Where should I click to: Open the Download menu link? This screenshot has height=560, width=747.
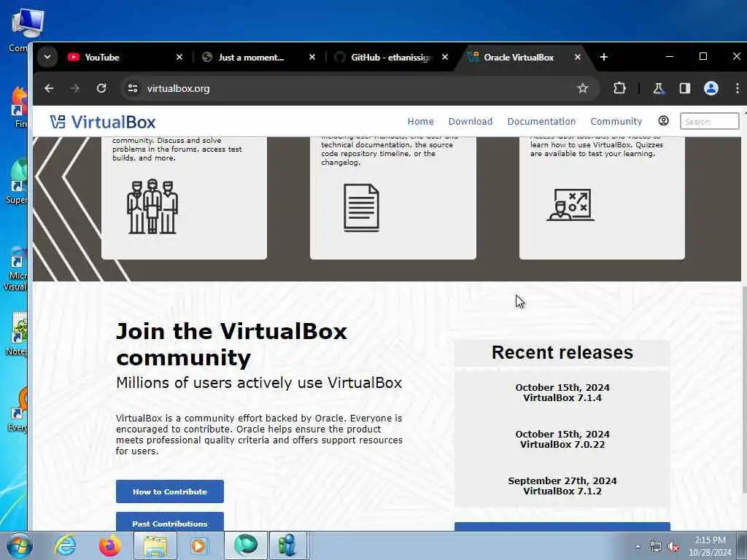471,122
